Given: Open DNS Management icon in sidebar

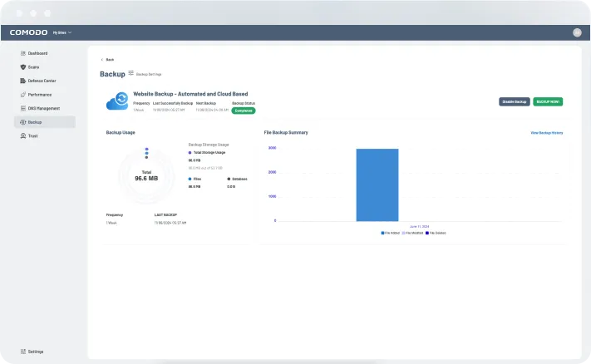Looking at the screenshot, I should 22,108.
